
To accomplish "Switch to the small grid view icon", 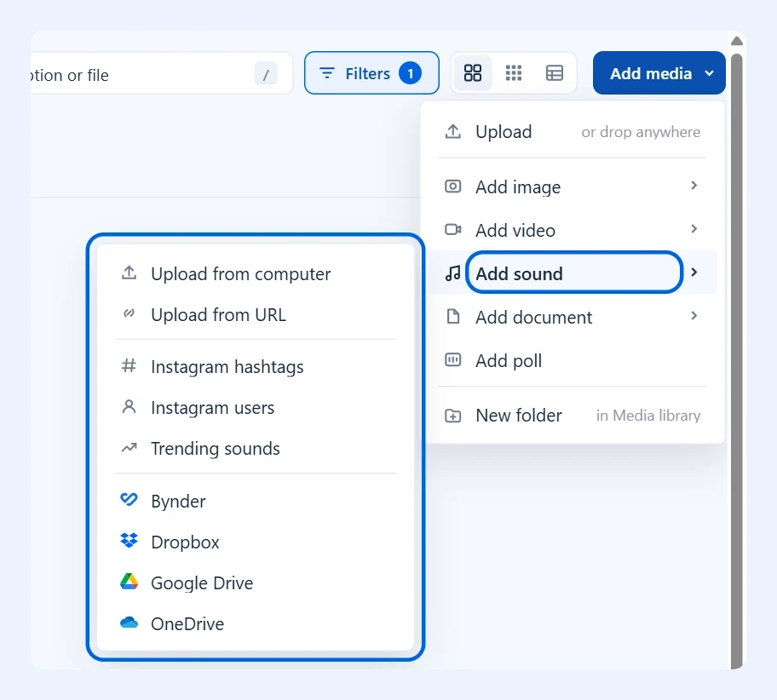I will click(514, 73).
